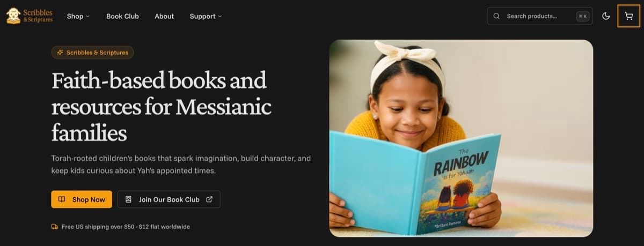Click the sparkle icon in Scribbles badge
The image size is (644, 246).
[60, 53]
